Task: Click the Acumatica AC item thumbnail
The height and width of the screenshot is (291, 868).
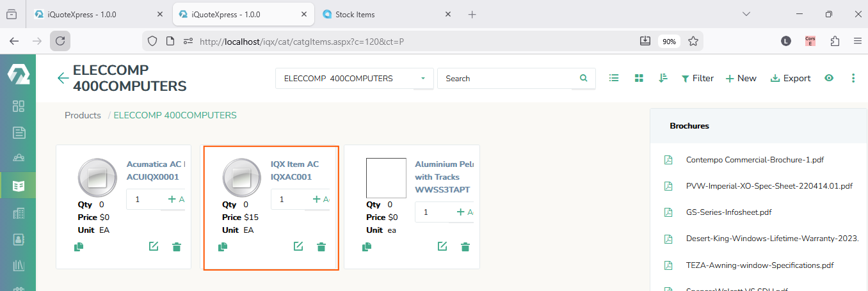Action: click(x=98, y=178)
